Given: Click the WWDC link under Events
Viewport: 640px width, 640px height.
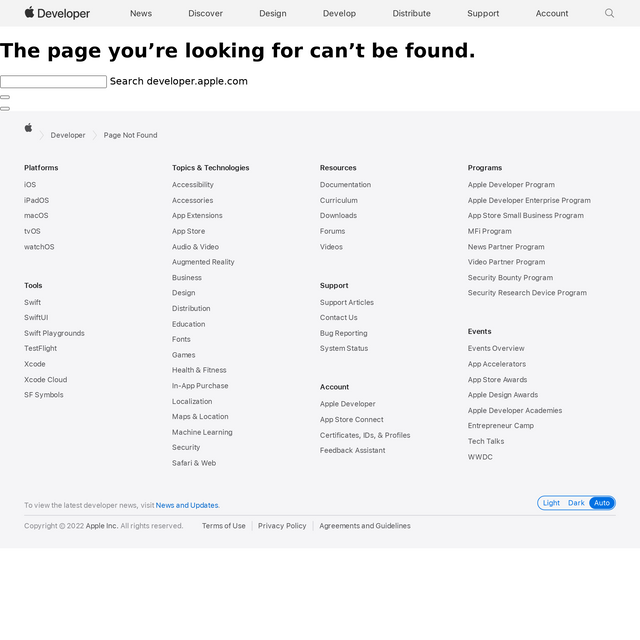Looking at the screenshot, I should pos(480,457).
